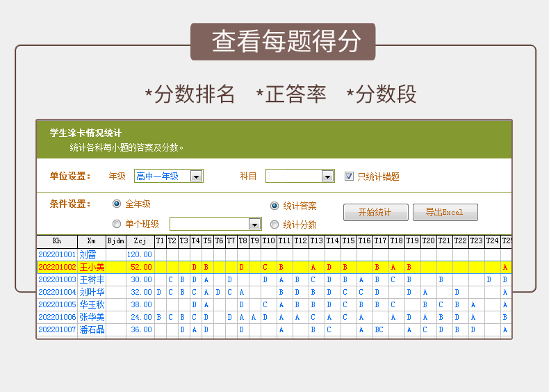
Task: Choose the 统计分数 radio option
Action: [x=274, y=224]
